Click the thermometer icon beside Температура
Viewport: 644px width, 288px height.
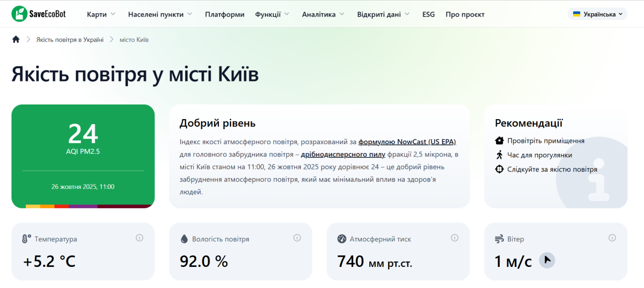(x=26, y=239)
